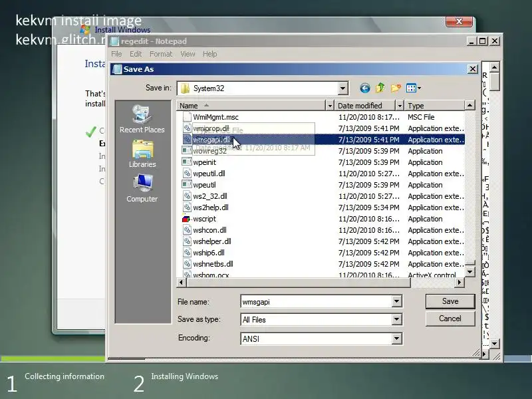Click the Save As dialog title icon
This screenshot has width=532, height=399.
117,69
